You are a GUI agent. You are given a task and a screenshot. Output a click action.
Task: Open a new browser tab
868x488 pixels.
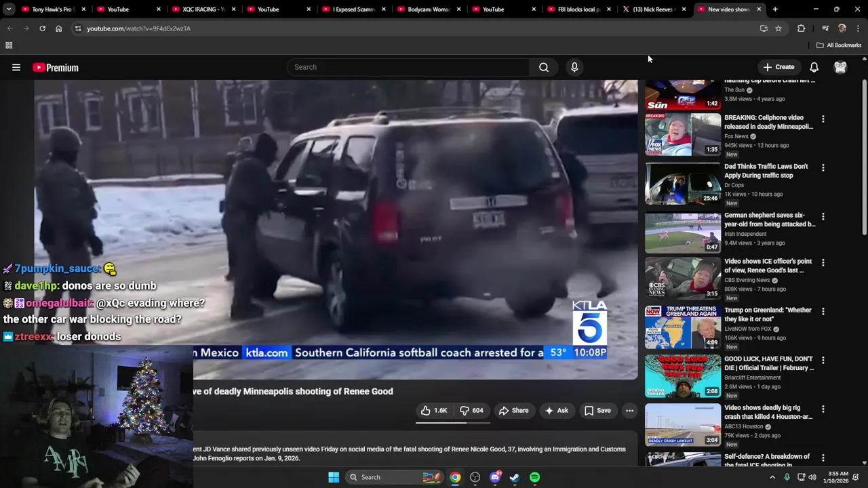[x=775, y=9]
